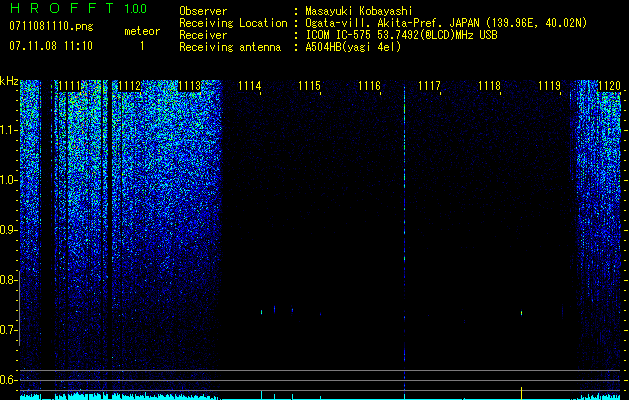This screenshot has height=400, width=629.
Task: Select the A504HB(yagi 4el) antenna text
Action: [353, 47]
